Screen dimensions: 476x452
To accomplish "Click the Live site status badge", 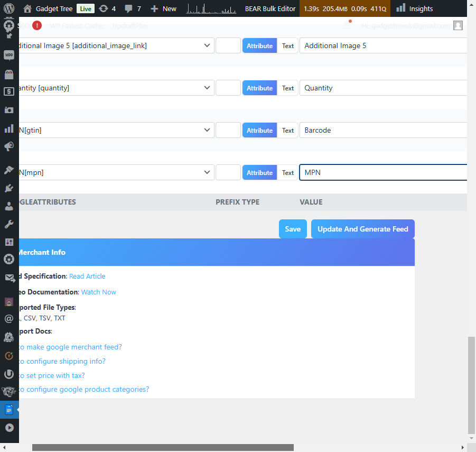I will [86, 9].
